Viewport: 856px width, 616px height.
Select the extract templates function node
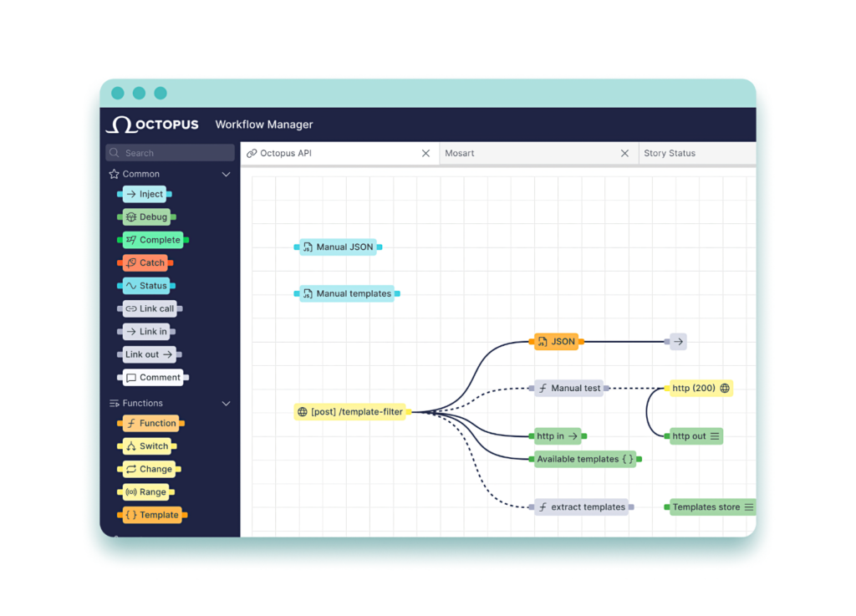pos(582,507)
